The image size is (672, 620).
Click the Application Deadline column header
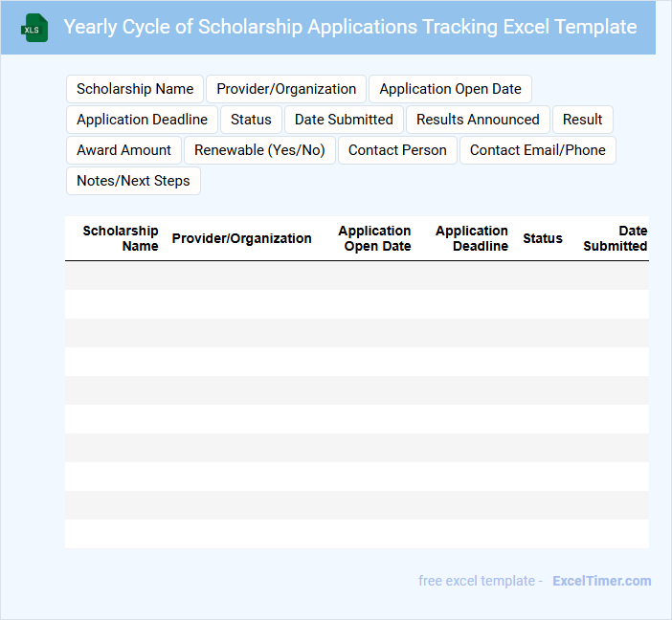[x=472, y=238]
